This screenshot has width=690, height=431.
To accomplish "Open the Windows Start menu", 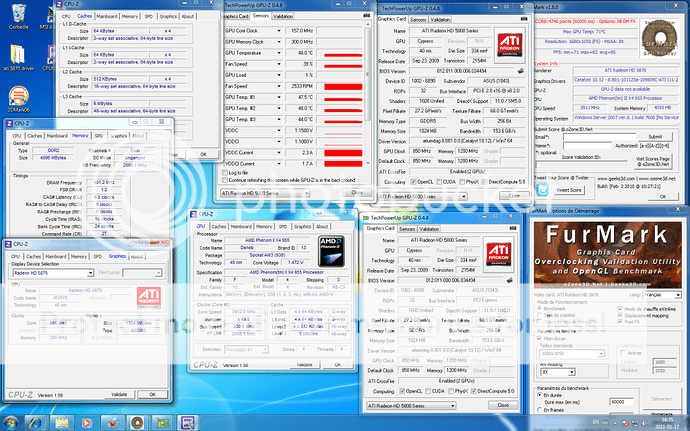I will pos(10,423).
